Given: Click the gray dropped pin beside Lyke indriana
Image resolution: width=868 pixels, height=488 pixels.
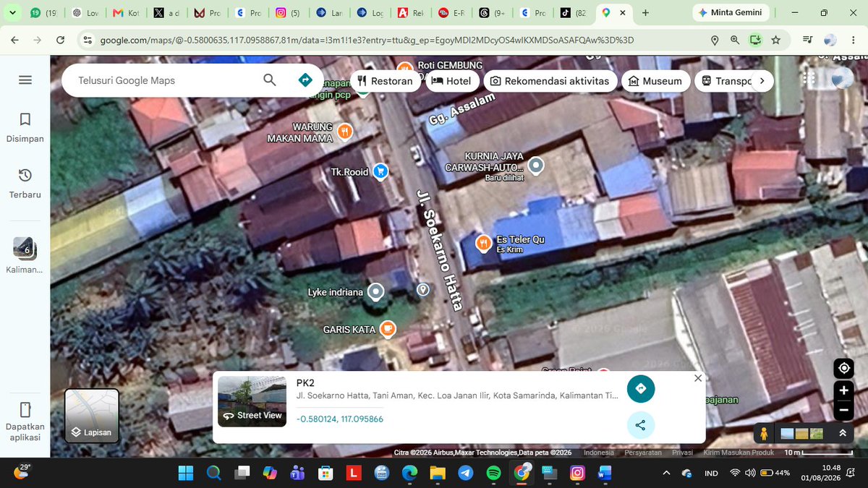Looking at the screenshot, I should (423, 290).
